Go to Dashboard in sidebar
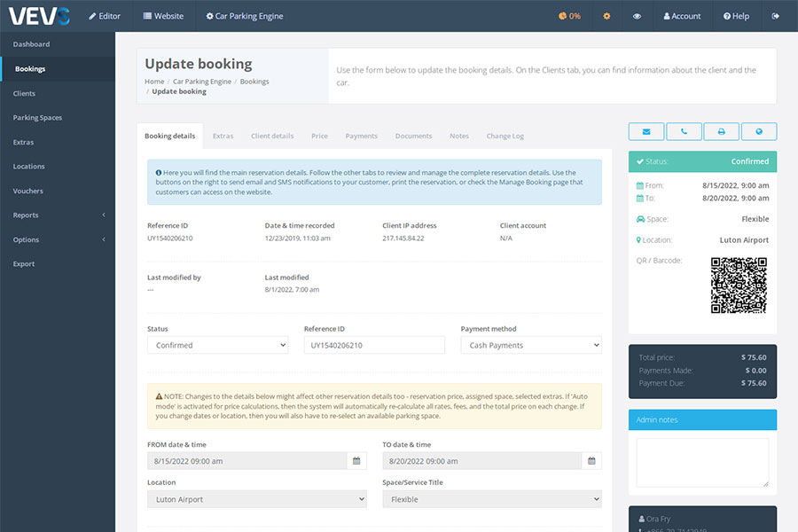The width and height of the screenshot is (798, 532). 58,44
